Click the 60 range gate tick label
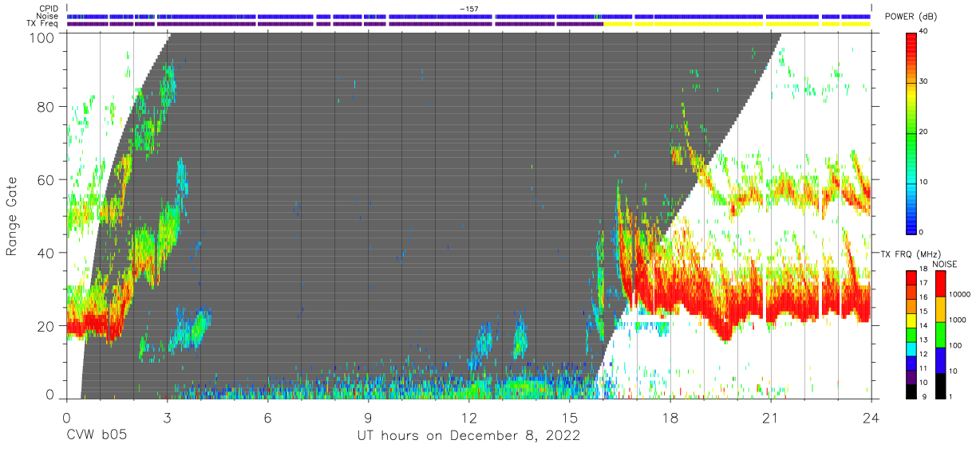 coord(46,179)
